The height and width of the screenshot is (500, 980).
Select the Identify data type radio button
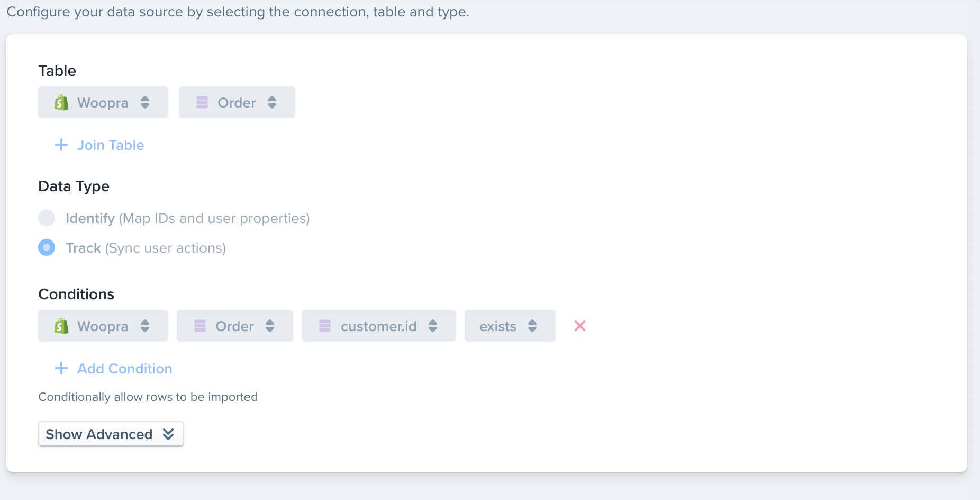coord(47,218)
